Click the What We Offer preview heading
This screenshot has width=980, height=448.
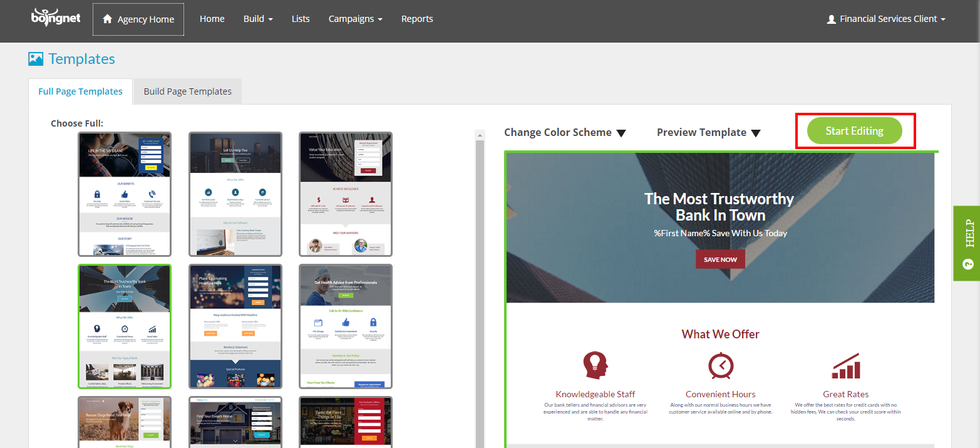(720, 334)
